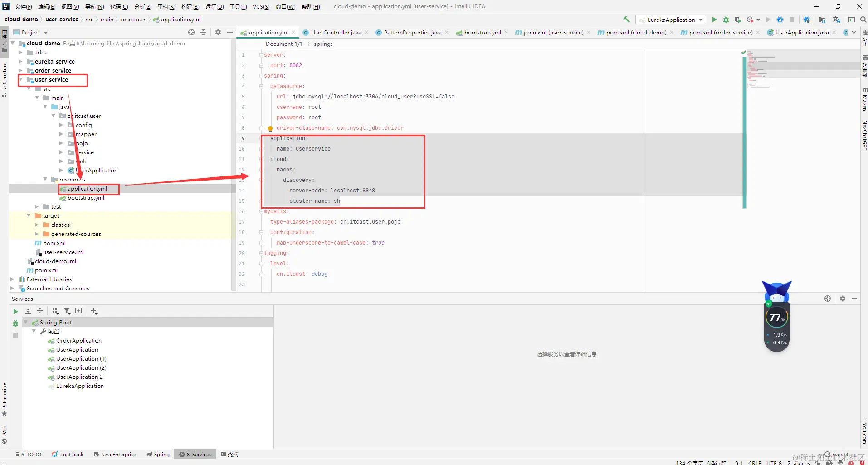Click the locate-file target icon in Project panel
The height and width of the screenshot is (465, 868).
[191, 32]
